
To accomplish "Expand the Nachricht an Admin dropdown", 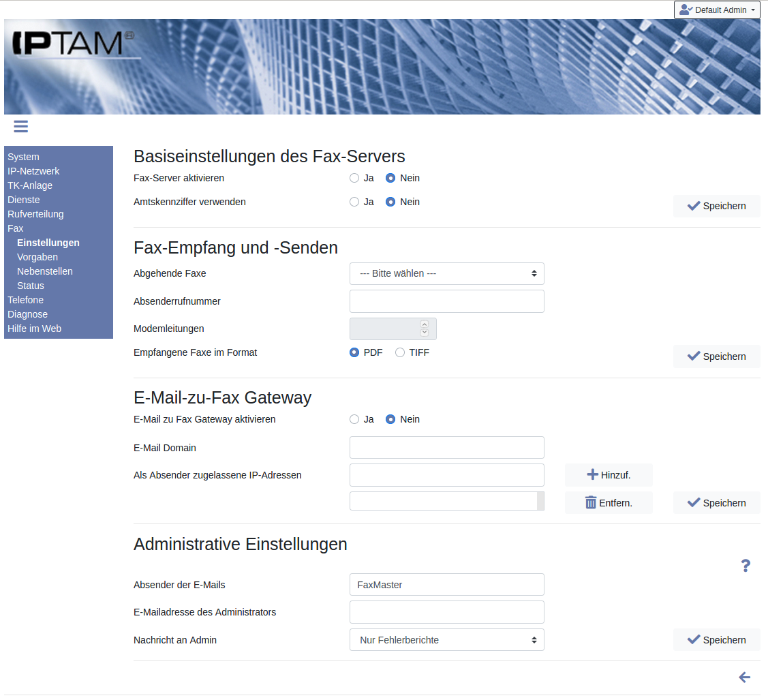I will pyautogui.click(x=446, y=640).
